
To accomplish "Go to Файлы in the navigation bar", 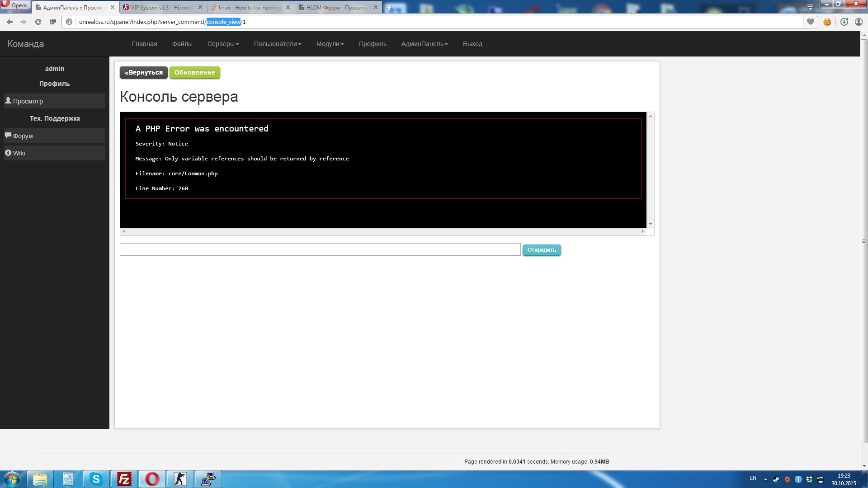I will [x=182, y=44].
